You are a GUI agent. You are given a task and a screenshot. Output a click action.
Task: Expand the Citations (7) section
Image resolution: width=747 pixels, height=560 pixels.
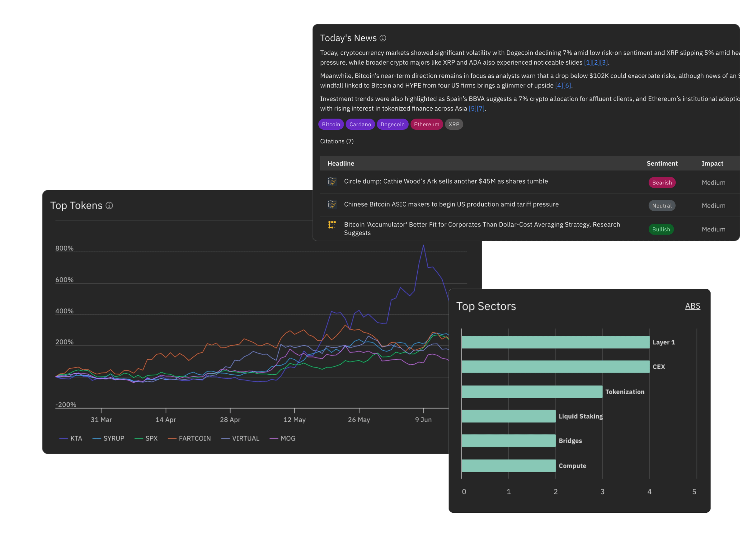pyautogui.click(x=337, y=141)
